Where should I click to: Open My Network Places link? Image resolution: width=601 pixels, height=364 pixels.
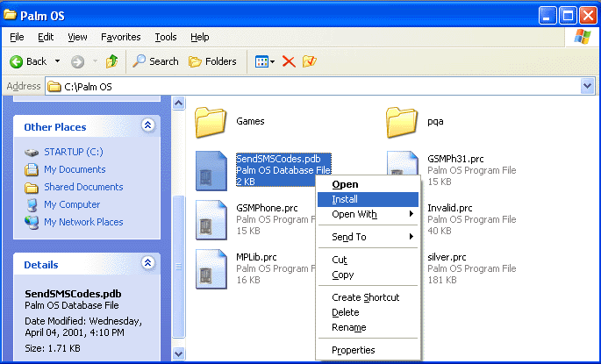click(x=83, y=222)
